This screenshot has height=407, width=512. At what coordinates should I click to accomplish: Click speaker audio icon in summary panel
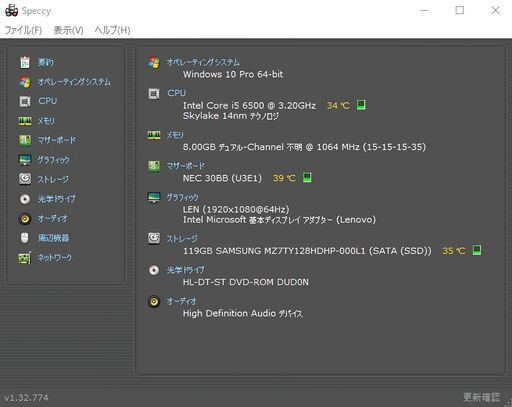(x=154, y=301)
